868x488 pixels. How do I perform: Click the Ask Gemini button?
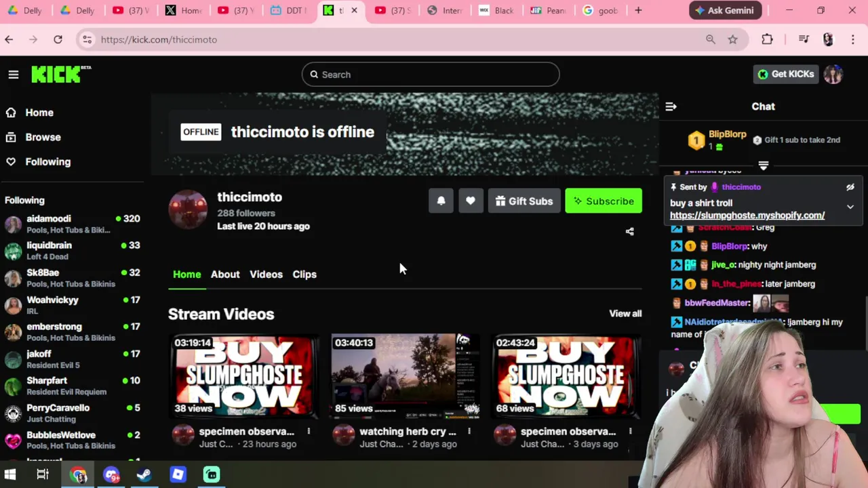point(726,10)
